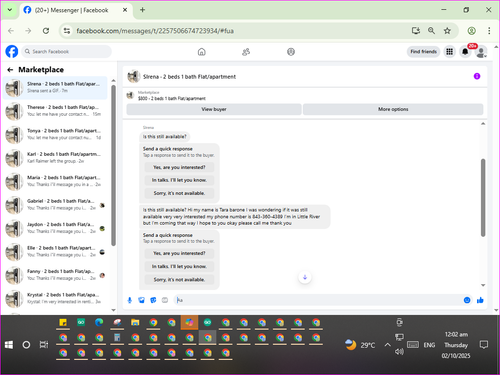Viewport: 500px width, 375px height.
Task: Open Elle's 2 beds 1 bath conversation
Action: pos(55,251)
